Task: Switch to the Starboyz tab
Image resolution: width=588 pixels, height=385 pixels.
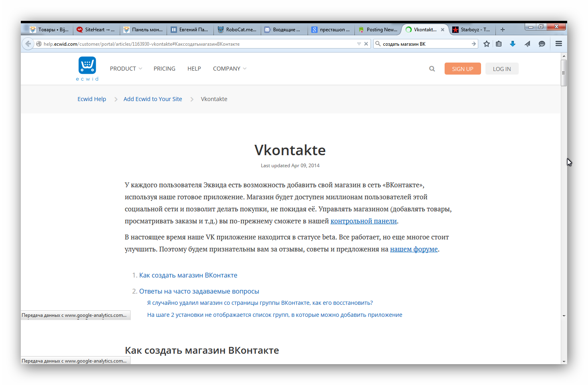Action: tap(472, 30)
